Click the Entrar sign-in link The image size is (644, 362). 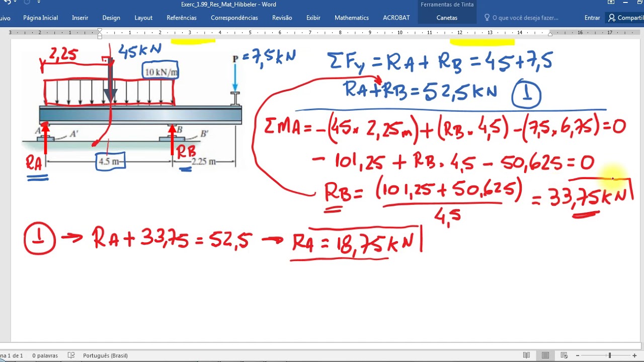[x=592, y=18]
